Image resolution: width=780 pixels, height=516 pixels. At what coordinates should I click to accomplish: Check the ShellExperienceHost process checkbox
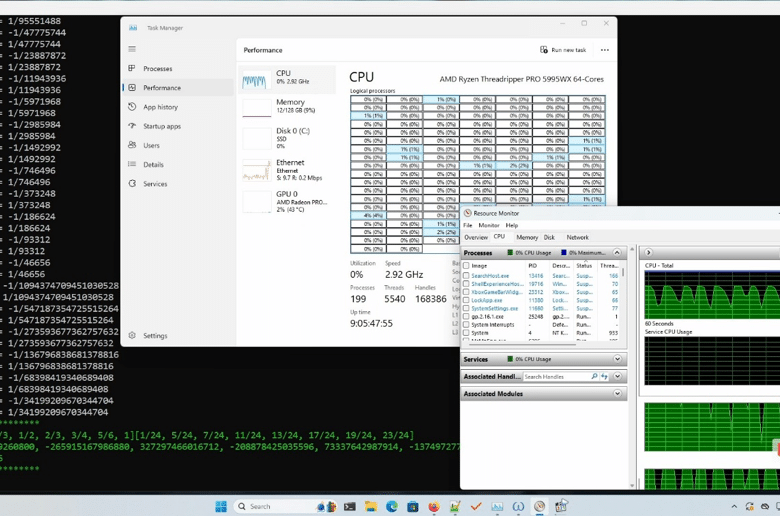466,284
